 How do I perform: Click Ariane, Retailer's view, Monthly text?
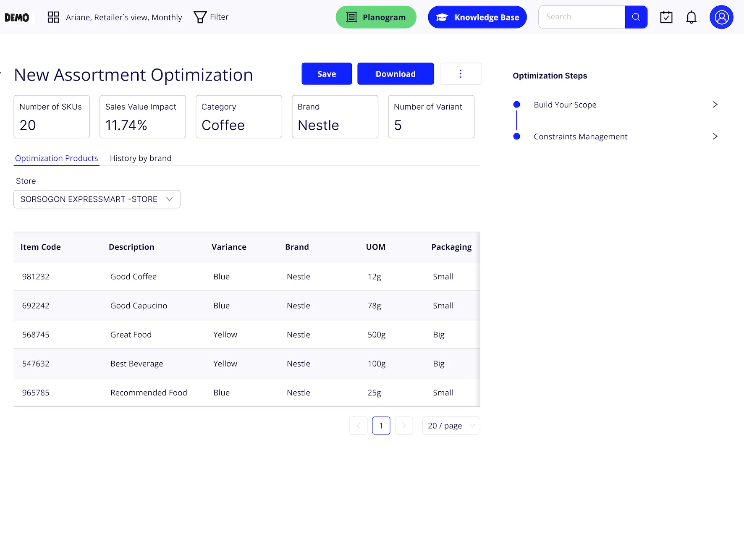pyautogui.click(x=124, y=17)
